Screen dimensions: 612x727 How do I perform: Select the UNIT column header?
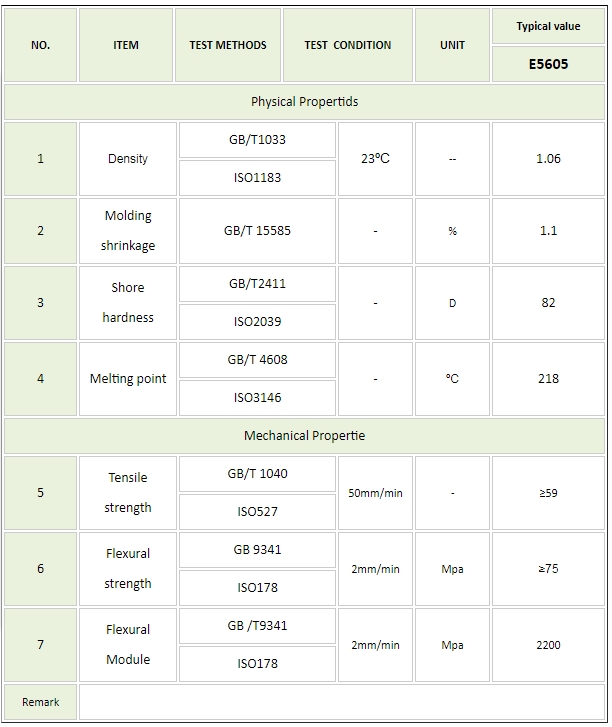(452, 45)
